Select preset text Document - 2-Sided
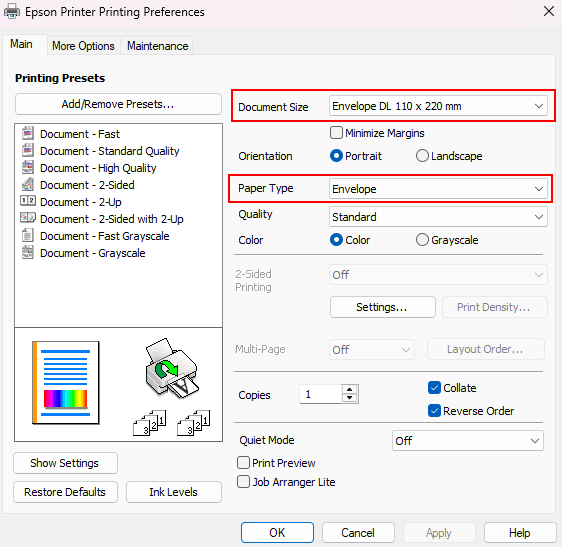This screenshot has height=547, width=562. coord(87,185)
